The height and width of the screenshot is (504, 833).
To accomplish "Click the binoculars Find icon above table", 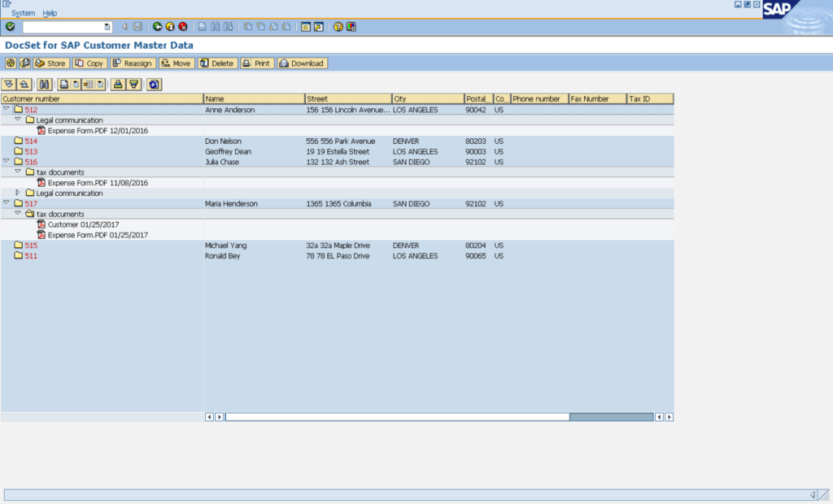I will 44,84.
